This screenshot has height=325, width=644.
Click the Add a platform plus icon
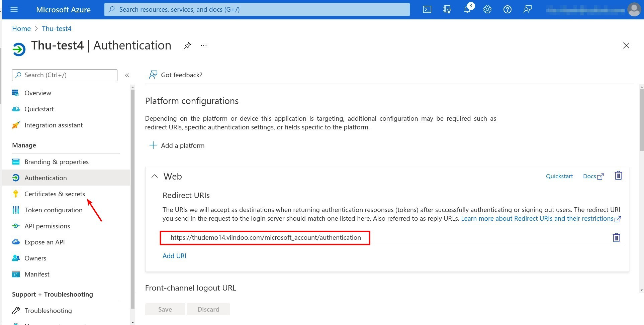[153, 145]
